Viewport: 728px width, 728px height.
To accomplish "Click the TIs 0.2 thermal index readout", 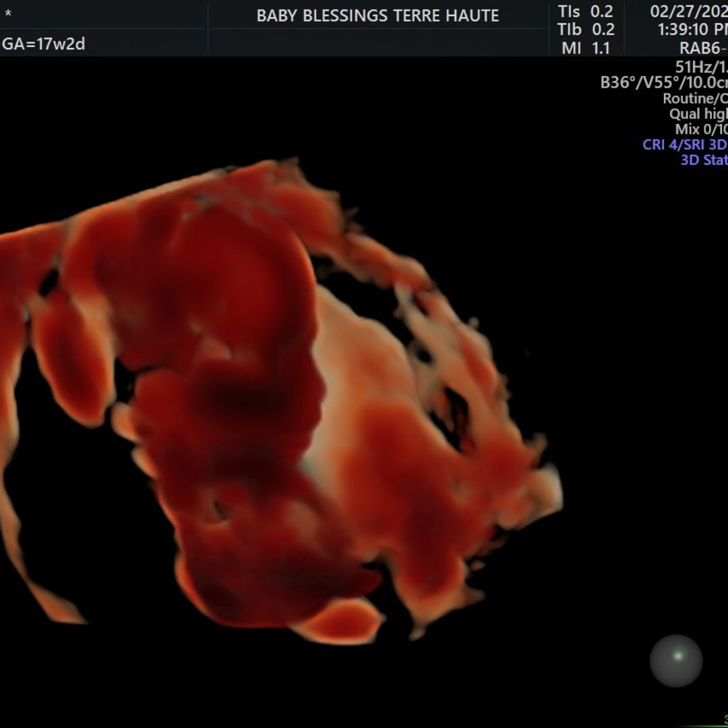I will [x=586, y=12].
